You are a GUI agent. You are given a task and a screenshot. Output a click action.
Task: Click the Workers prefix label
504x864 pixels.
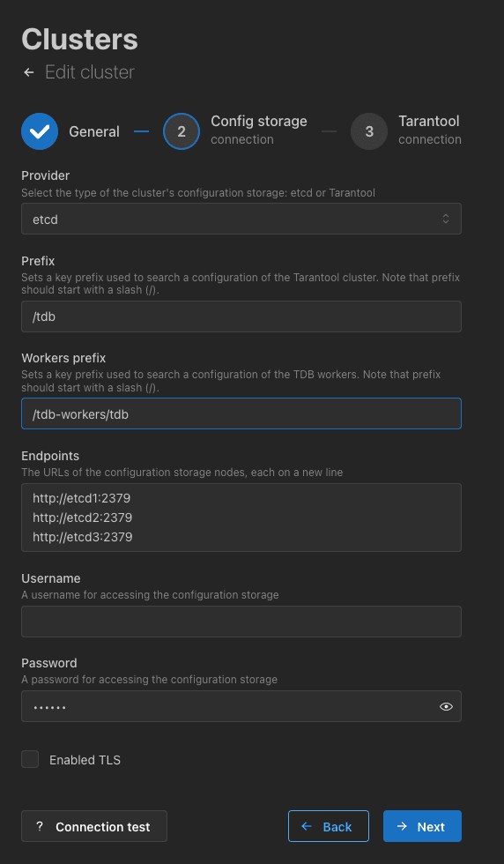(64, 358)
